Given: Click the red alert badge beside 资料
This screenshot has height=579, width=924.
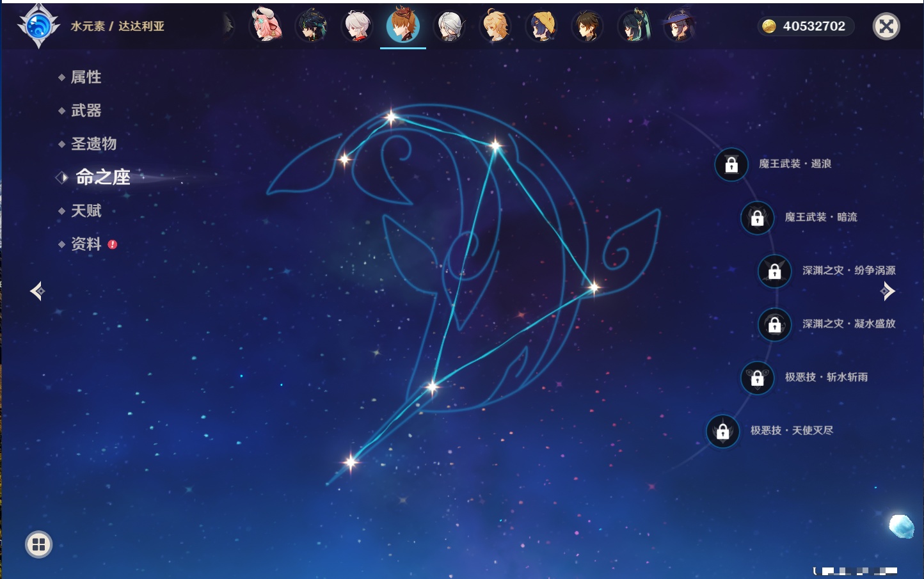Looking at the screenshot, I should pos(113,244).
